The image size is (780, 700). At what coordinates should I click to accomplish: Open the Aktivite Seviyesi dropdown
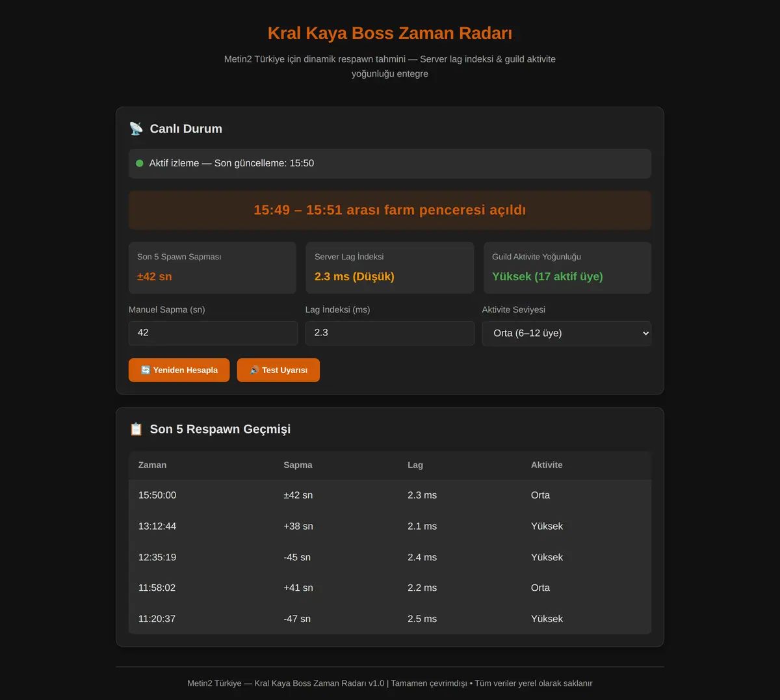(567, 333)
